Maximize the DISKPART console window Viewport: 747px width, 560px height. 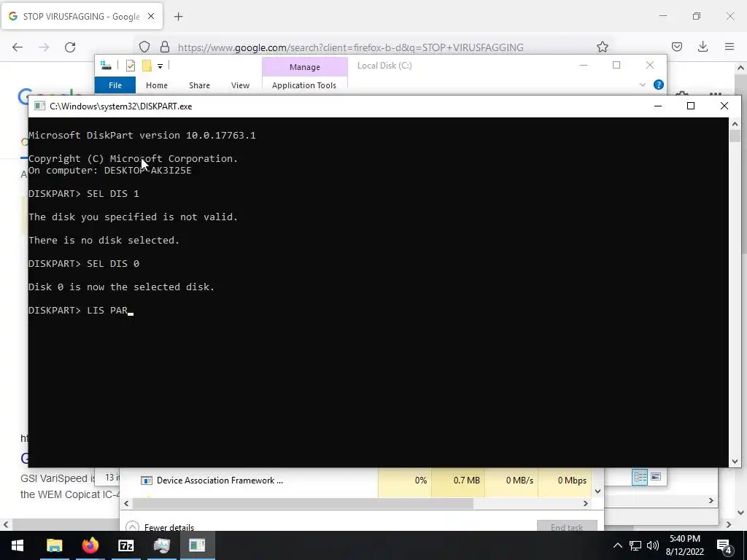pyautogui.click(x=690, y=106)
